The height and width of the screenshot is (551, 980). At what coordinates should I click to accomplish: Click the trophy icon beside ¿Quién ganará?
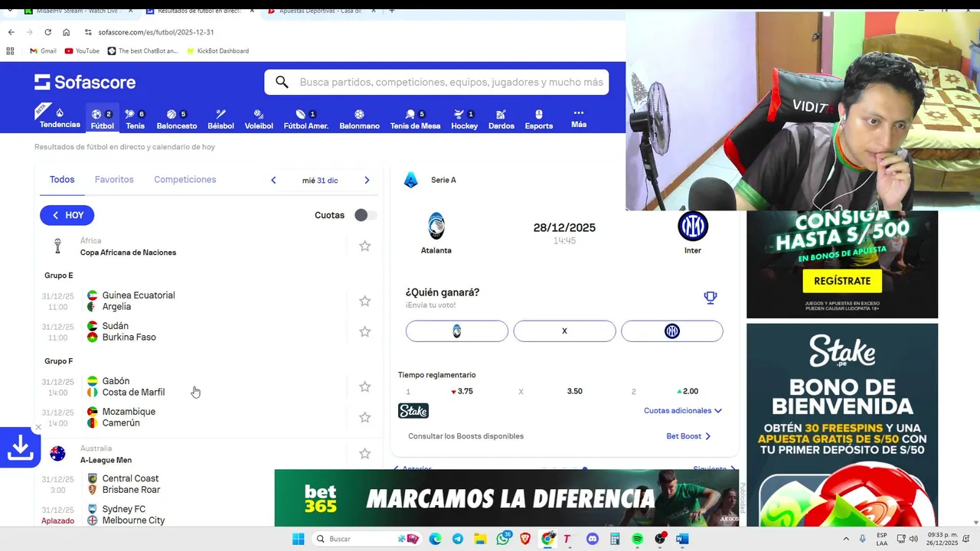pos(710,298)
